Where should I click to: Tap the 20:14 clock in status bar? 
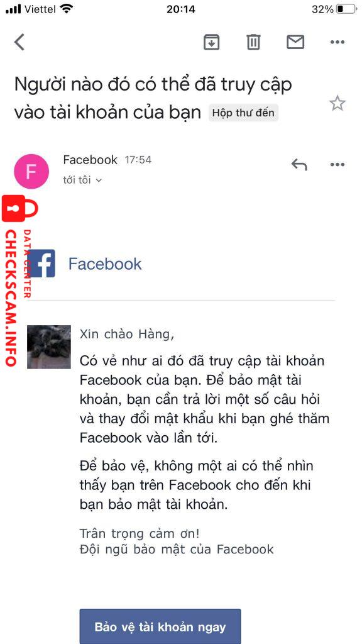[x=181, y=9]
